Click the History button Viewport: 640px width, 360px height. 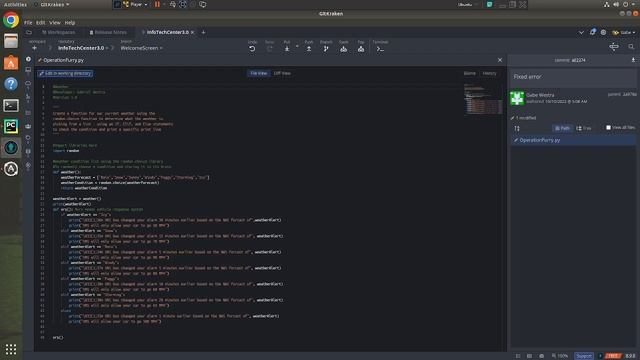click(x=489, y=73)
